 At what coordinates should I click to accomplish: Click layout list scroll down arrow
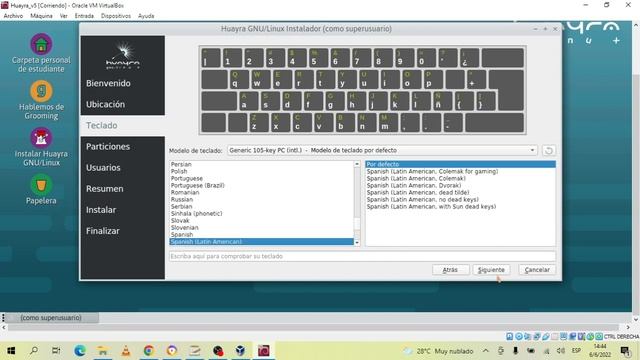[x=357, y=242]
